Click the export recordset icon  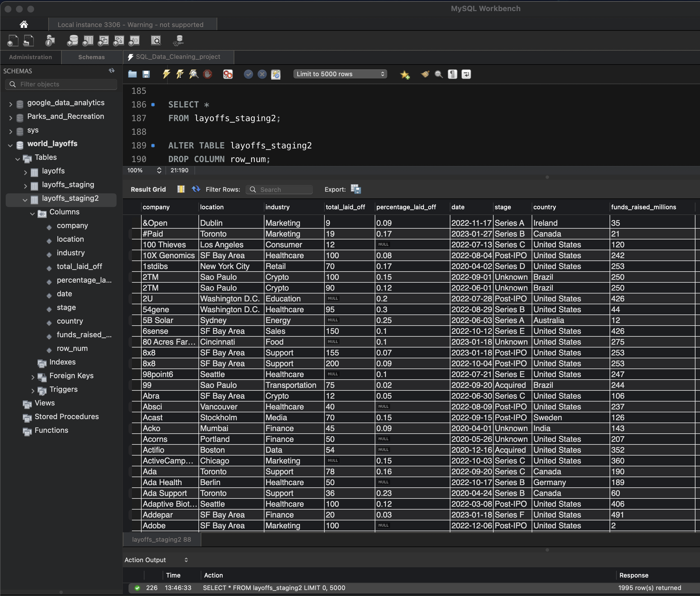356,189
